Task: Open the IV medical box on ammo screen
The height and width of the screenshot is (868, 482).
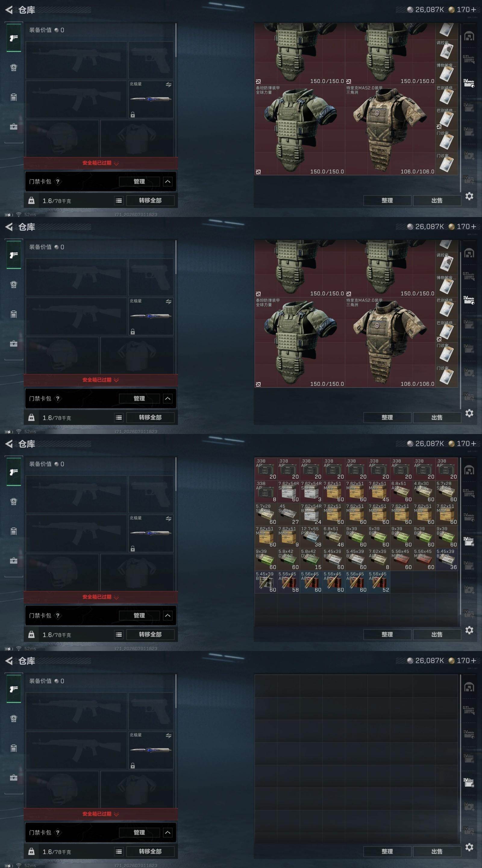Action: tap(469, 589)
